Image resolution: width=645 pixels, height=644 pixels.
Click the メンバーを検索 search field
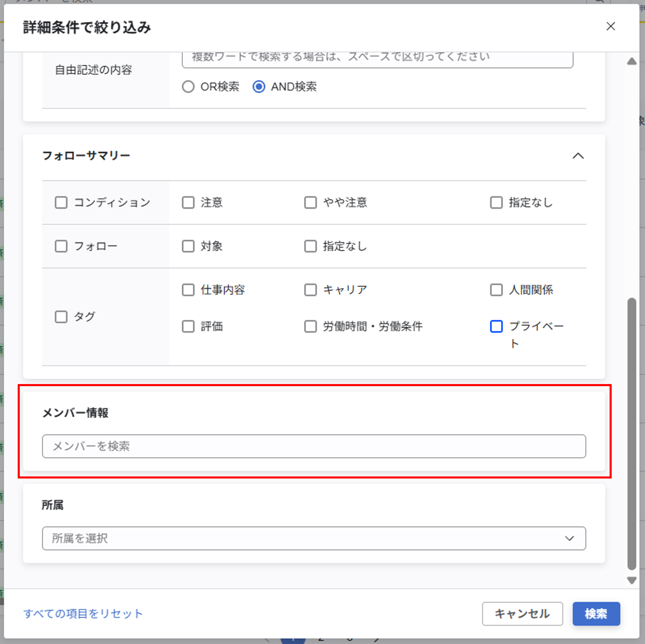pyautogui.click(x=314, y=446)
